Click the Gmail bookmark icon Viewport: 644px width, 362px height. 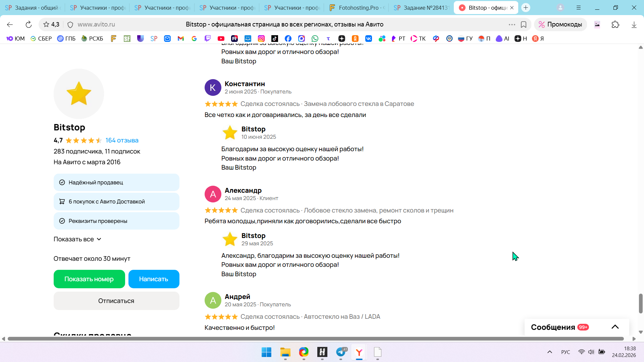coord(181,39)
